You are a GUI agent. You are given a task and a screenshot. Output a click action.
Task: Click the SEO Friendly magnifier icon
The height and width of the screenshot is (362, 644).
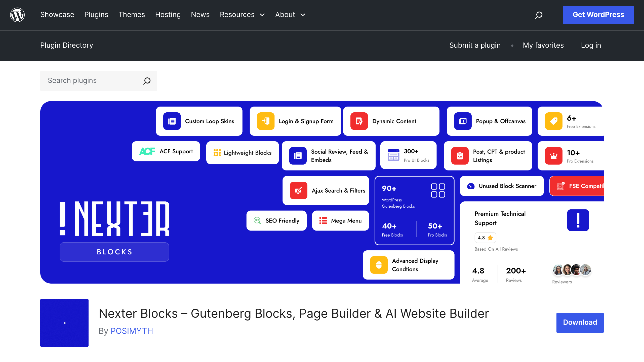[x=257, y=220]
